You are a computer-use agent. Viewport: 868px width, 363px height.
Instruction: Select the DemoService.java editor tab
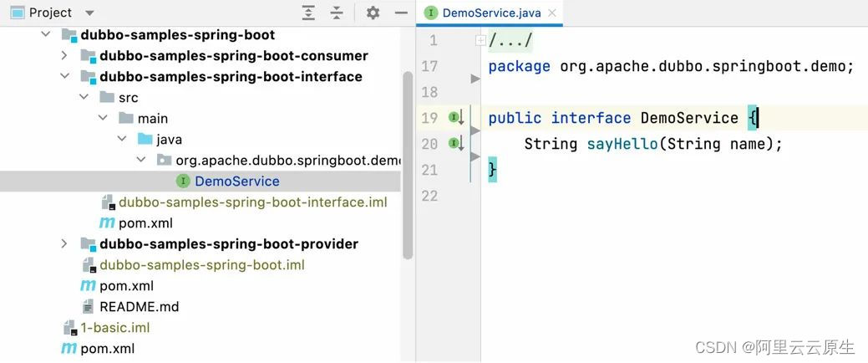point(489,13)
